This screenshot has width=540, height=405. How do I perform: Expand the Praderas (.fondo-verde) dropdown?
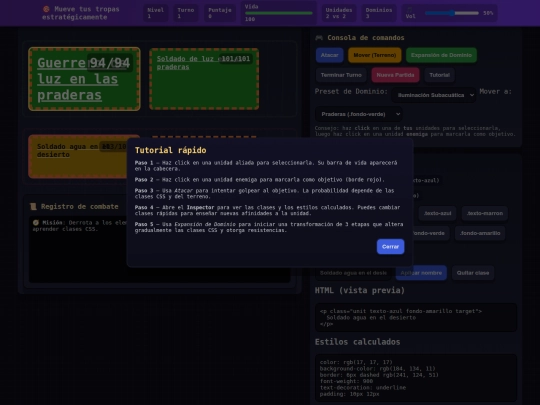tap(359, 114)
